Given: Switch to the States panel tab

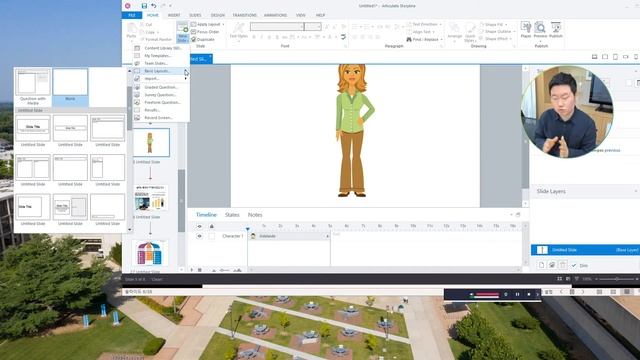Looking at the screenshot, I should coord(232,215).
